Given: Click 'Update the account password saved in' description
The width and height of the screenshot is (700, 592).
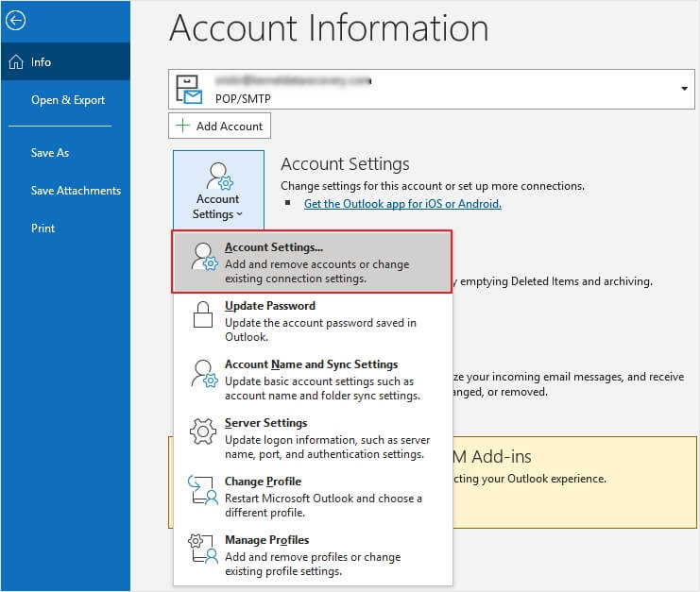Looking at the screenshot, I should tap(320, 323).
